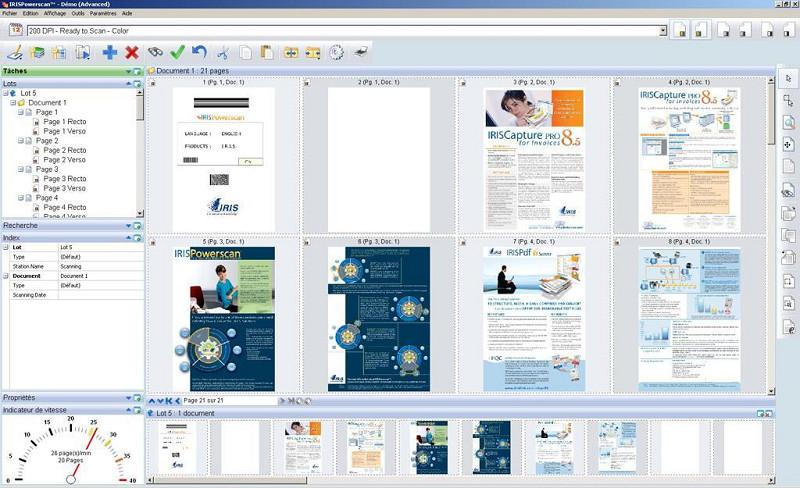
Task: Toggle the Propriétés panel open
Action: coord(129,398)
